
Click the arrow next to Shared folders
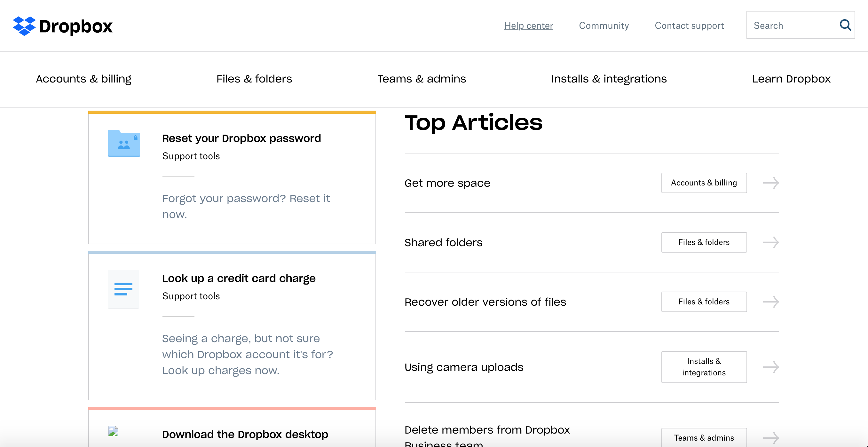(771, 242)
